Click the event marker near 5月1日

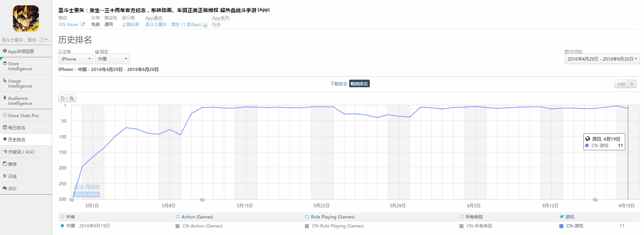point(71,200)
